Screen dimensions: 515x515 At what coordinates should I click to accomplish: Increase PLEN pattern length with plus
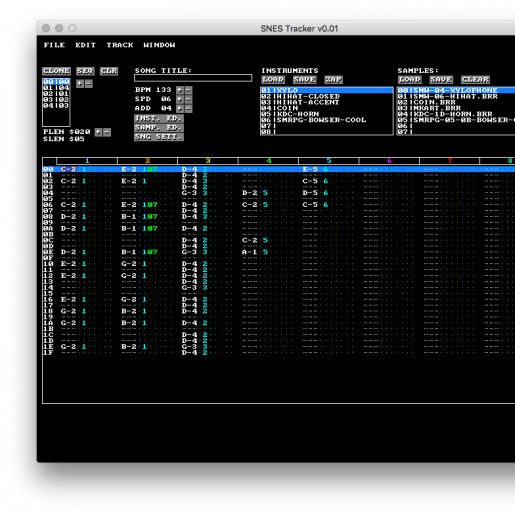coord(98,132)
